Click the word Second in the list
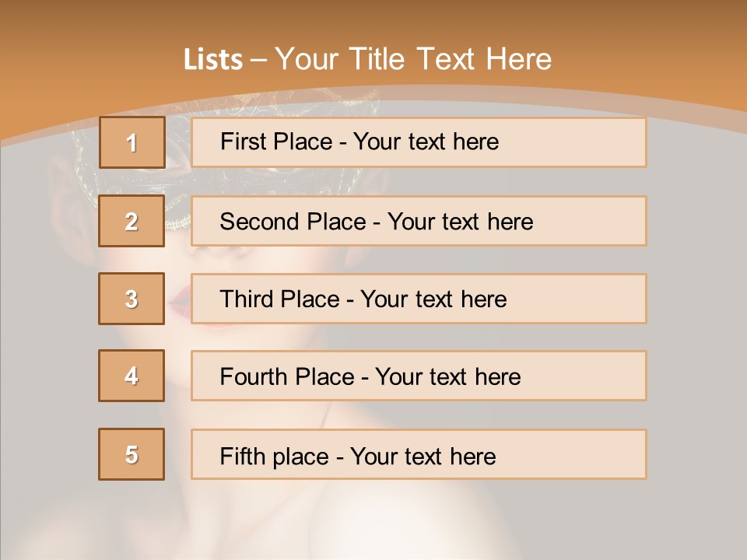 pyautogui.click(x=261, y=222)
